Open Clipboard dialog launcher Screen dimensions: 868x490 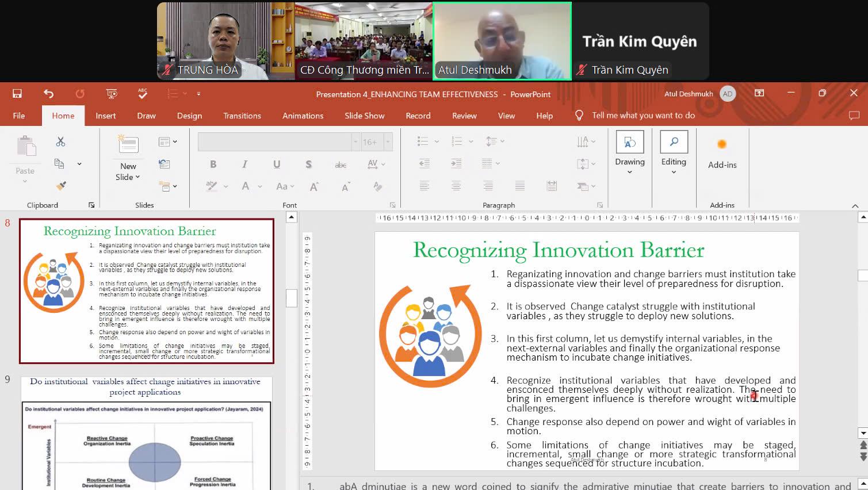click(91, 205)
